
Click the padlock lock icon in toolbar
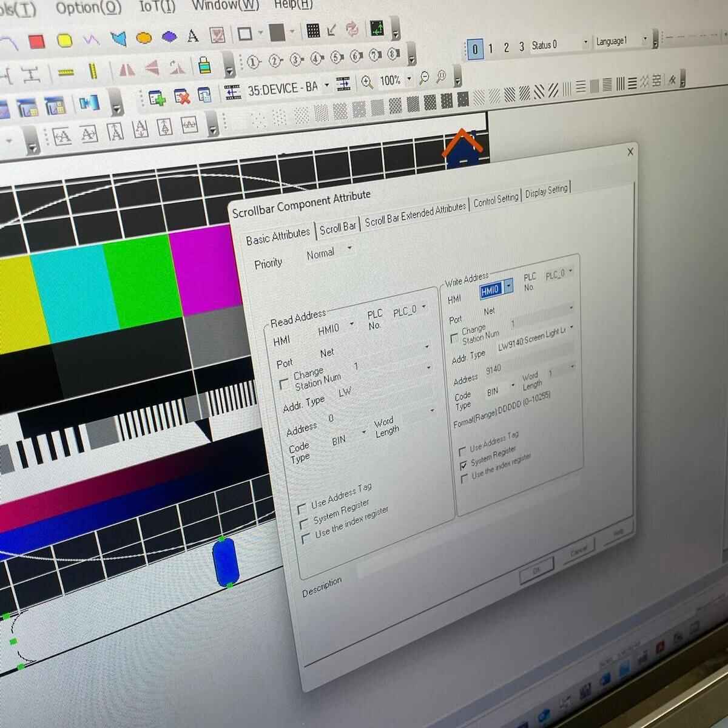pos(204,65)
